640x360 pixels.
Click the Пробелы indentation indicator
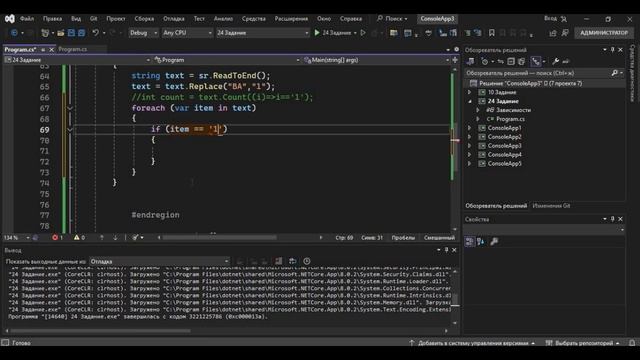coord(403,238)
